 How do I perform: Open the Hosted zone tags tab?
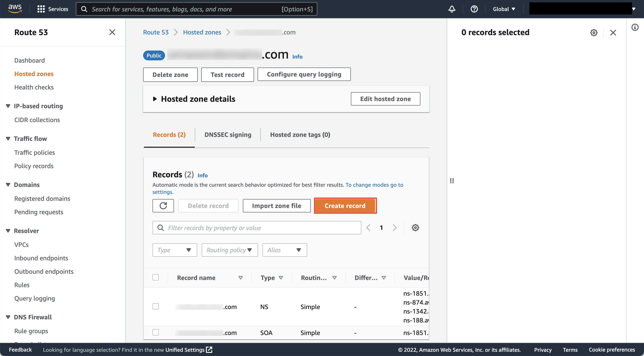(x=300, y=135)
